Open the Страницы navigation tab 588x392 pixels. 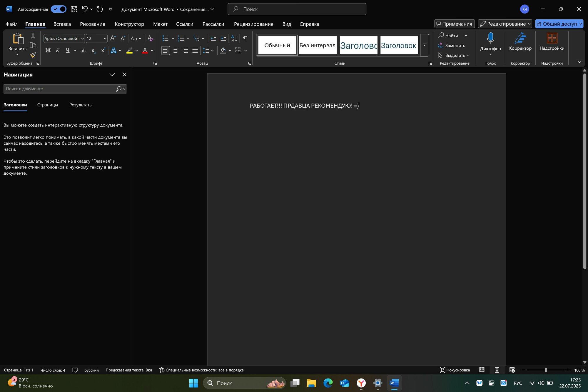48,105
